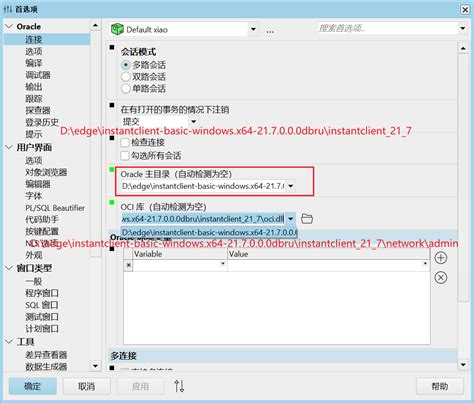This screenshot has height=403, width=474.
Task: Open the 代码助手 preferences page
Action: click(x=42, y=219)
